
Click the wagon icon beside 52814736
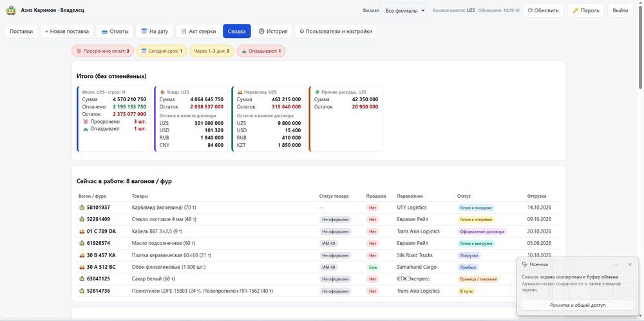click(x=81, y=291)
